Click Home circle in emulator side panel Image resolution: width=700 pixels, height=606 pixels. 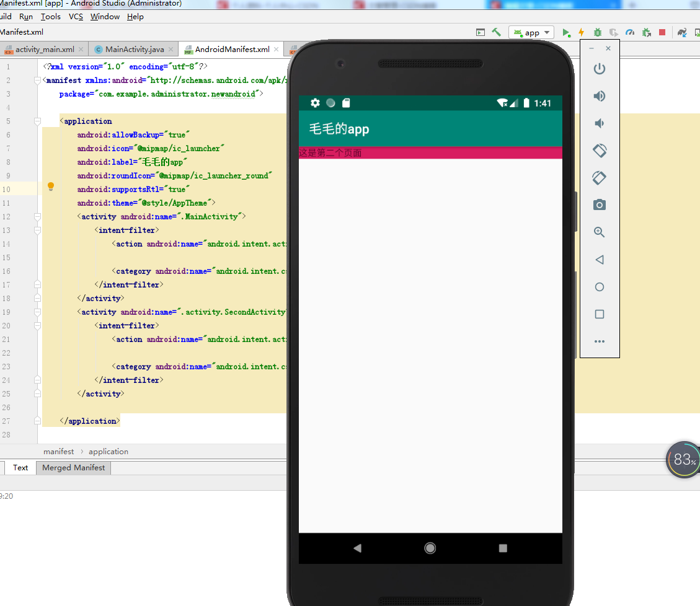point(600,287)
